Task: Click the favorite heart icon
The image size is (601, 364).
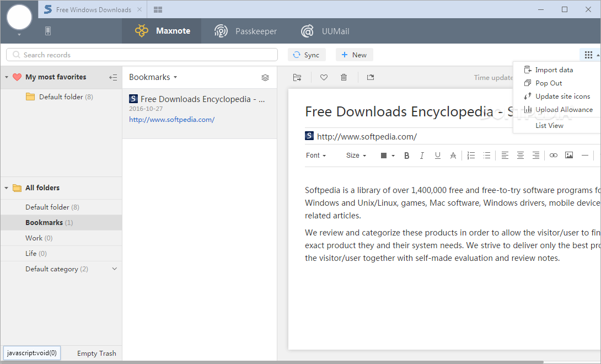Action: point(324,77)
